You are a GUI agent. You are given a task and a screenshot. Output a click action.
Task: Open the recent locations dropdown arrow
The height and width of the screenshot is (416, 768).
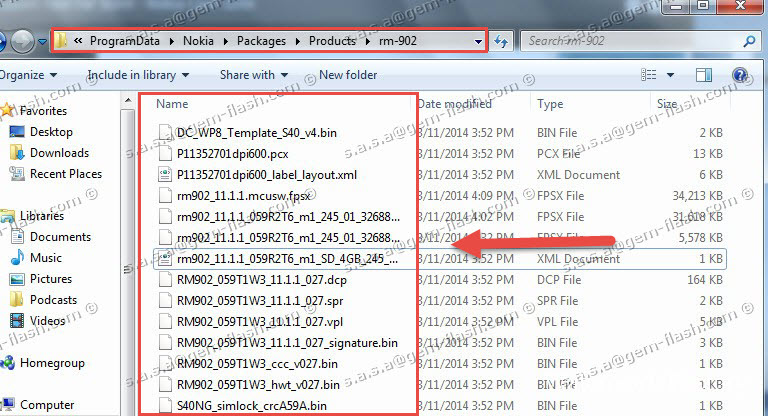pyautogui.click(x=43, y=42)
